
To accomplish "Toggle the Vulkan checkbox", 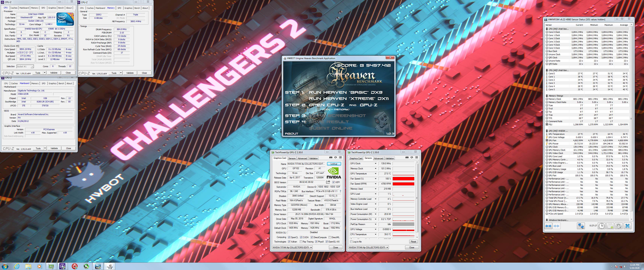I will coord(289,242).
